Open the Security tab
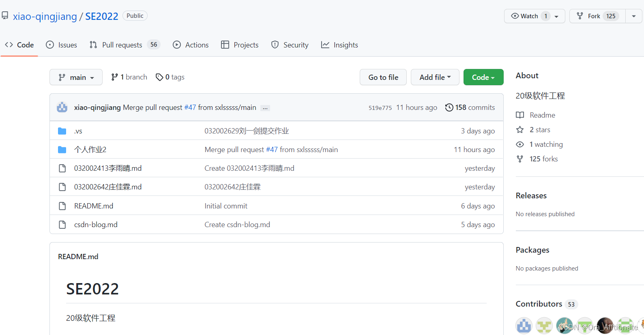Viewport: 644px width, 335px height. click(290, 45)
